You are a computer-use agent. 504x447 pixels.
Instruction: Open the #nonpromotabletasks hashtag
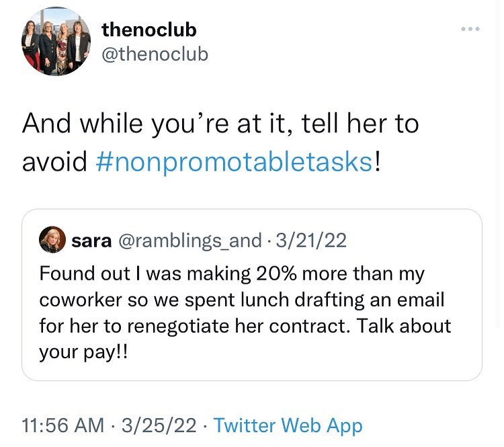[235, 161]
